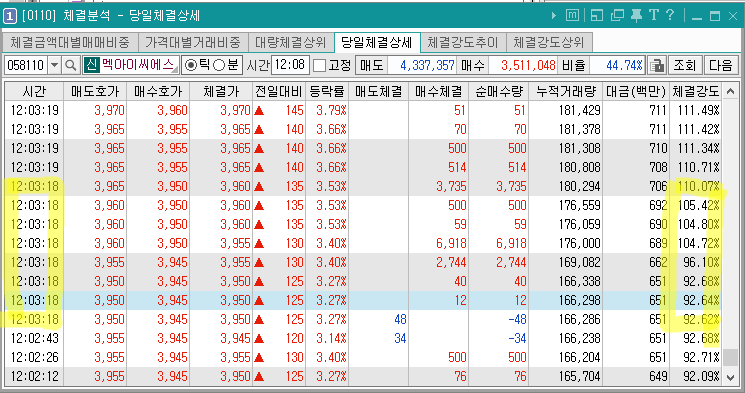745x393 pixels.
Task: Click the 대금(백만) column header
Action: (x=636, y=91)
